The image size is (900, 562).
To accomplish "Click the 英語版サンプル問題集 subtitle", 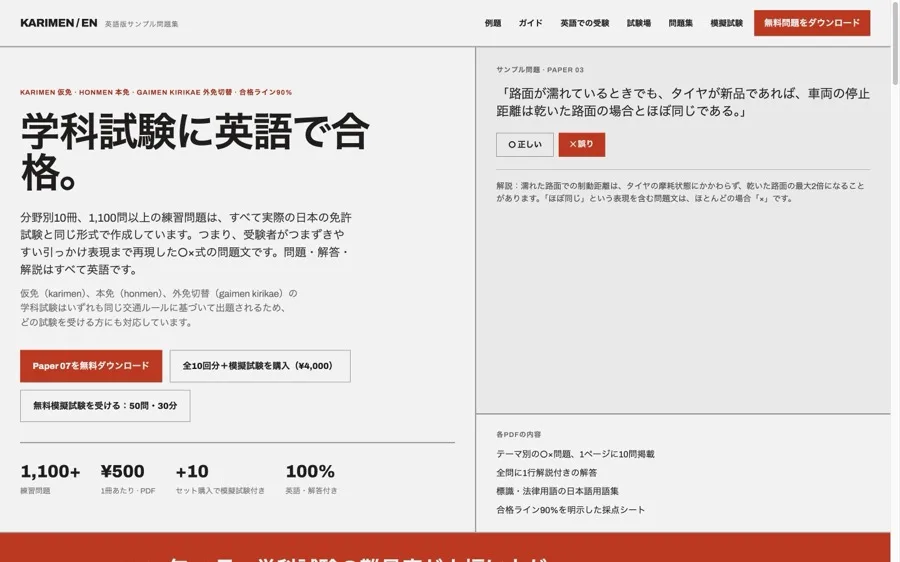I will [x=141, y=24].
